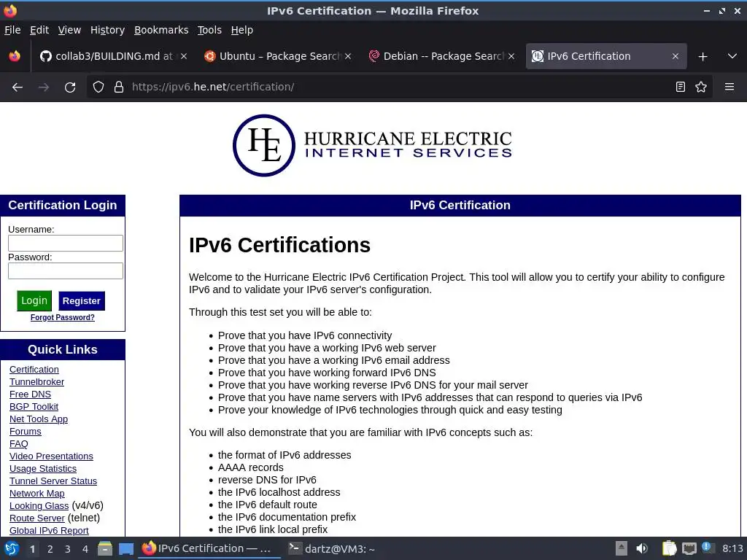Screen dimensions: 747x560
Task: Reload the page with the refresh icon
Action: pyautogui.click(x=70, y=87)
